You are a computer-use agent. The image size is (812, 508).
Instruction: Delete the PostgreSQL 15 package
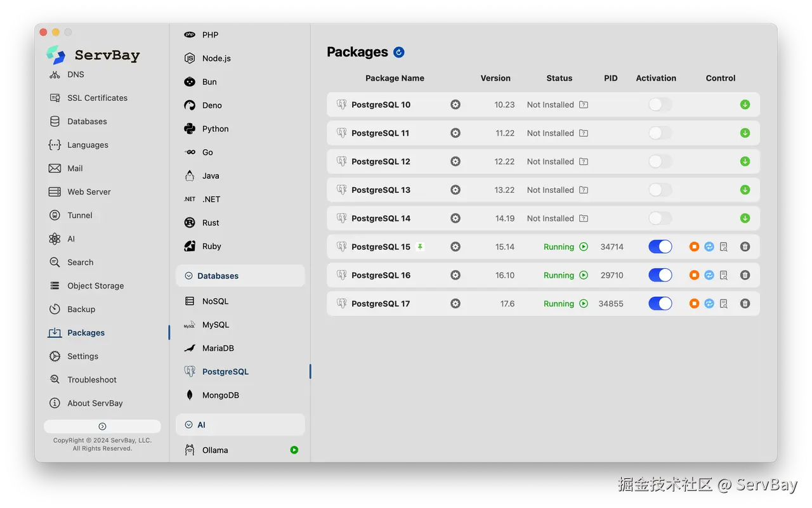tap(745, 247)
